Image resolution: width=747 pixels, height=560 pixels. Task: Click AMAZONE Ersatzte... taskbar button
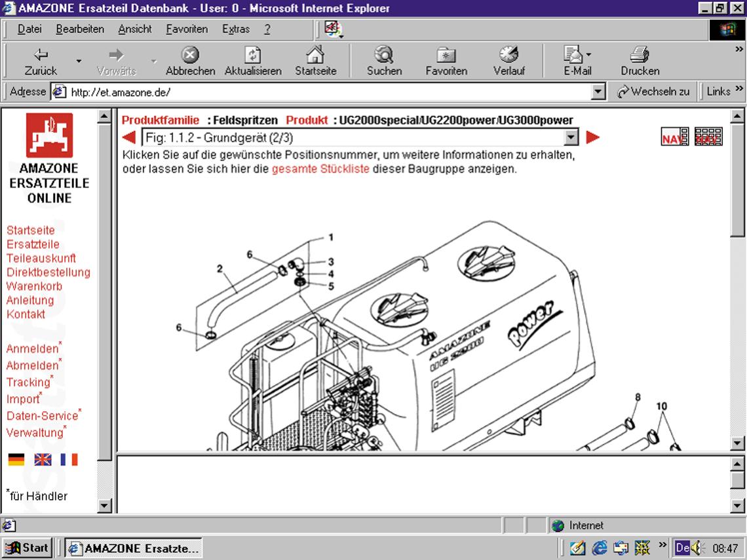tap(134, 549)
